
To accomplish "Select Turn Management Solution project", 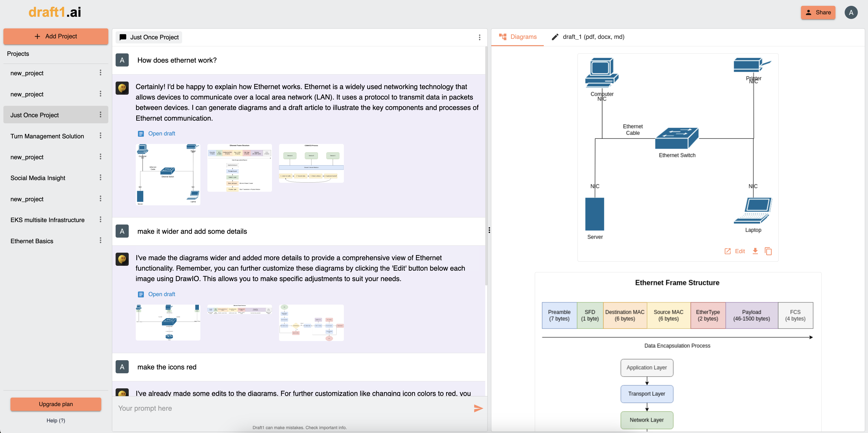I will pyautogui.click(x=47, y=136).
